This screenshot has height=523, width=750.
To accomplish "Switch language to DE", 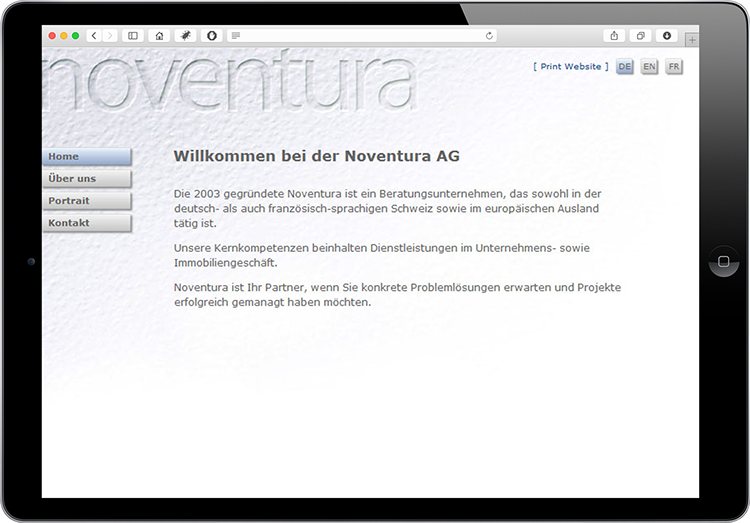I will coord(624,67).
